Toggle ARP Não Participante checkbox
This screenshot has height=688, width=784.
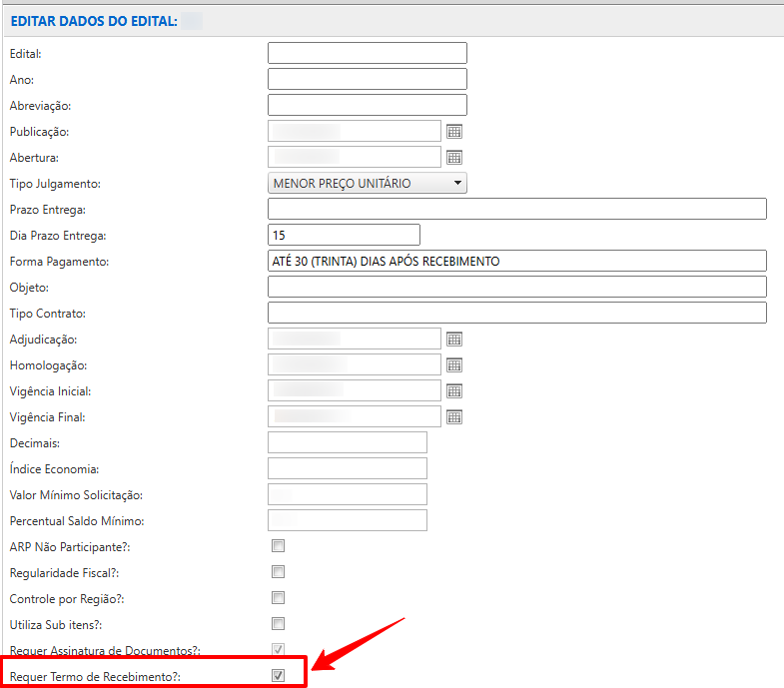[x=279, y=546]
